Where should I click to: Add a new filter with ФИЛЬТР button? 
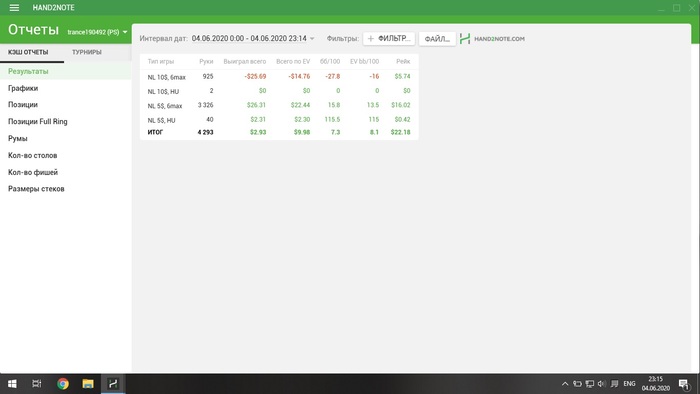pos(389,38)
